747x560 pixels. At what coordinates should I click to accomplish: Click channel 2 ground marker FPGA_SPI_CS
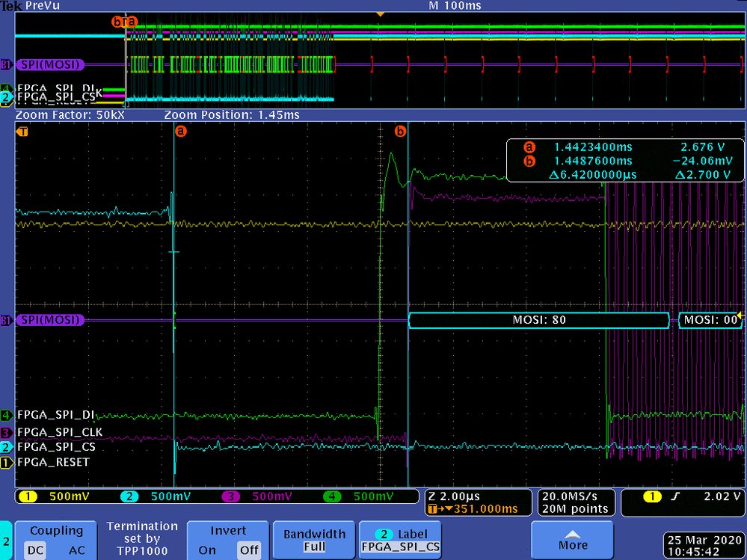(7, 448)
